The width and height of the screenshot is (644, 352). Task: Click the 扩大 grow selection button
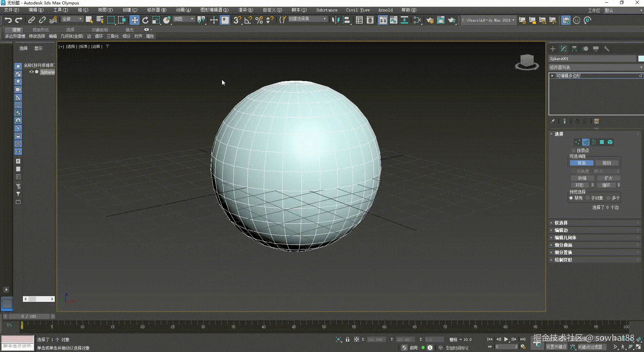tap(608, 178)
